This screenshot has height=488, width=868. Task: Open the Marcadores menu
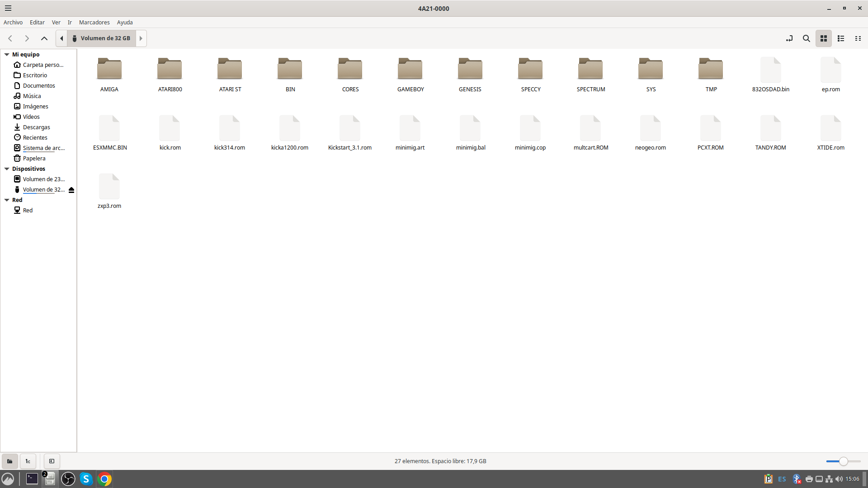[x=94, y=22]
